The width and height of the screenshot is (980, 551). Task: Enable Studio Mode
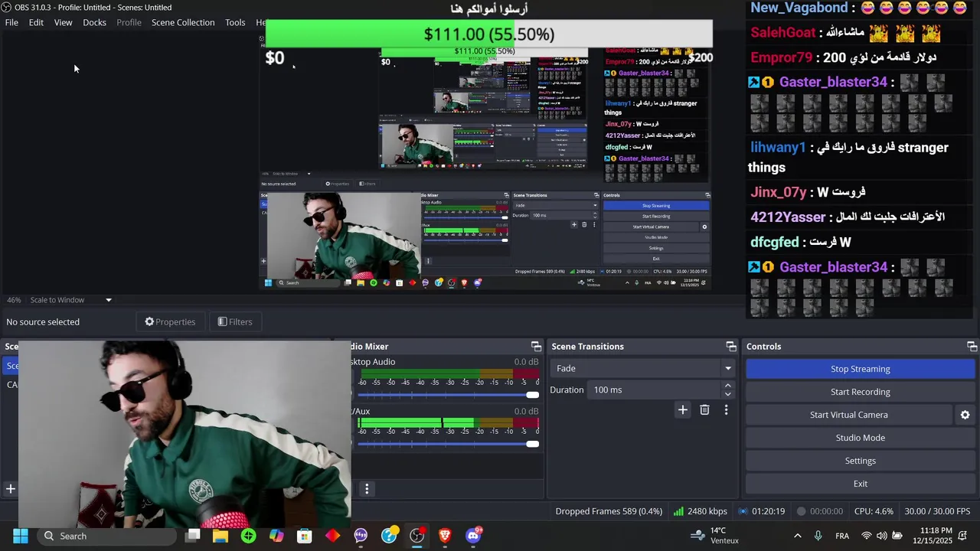click(x=861, y=438)
